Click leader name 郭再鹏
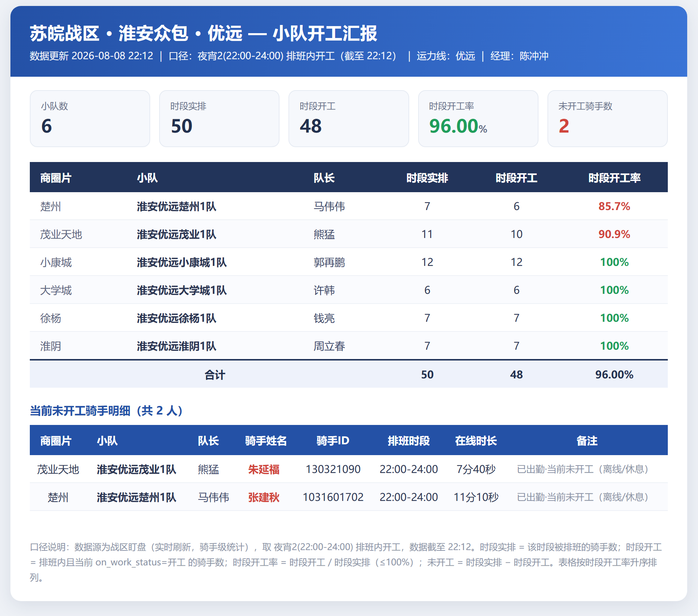This screenshot has height=616, width=698. click(329, 262)
